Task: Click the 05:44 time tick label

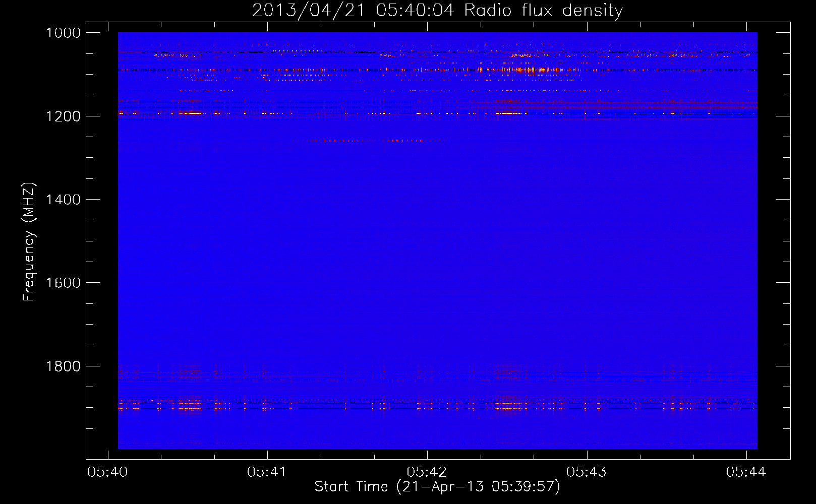Action: pyautogui.click(x=746, y=472)
